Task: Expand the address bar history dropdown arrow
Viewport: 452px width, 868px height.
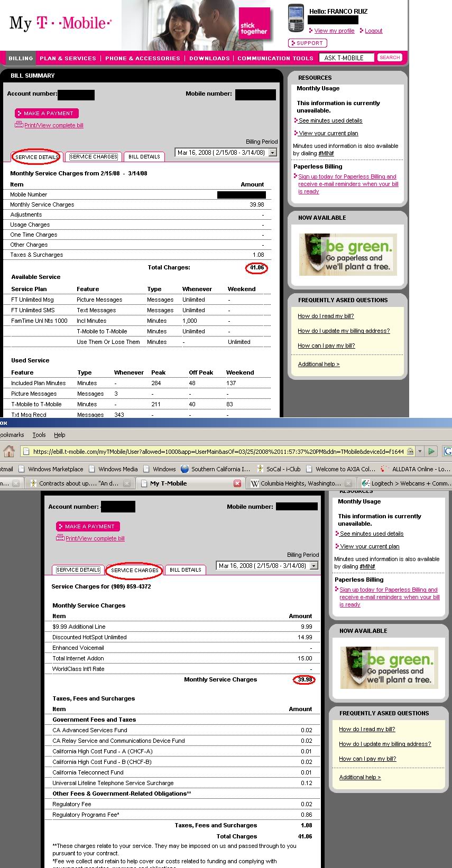Action: (420, 452)
